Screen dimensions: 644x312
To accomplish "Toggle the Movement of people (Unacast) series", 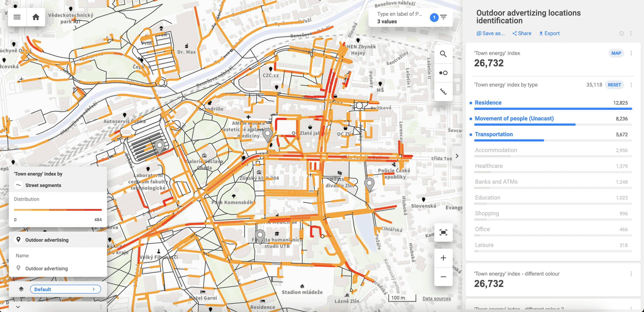I will pyautogui.click(x=514, y=118).
